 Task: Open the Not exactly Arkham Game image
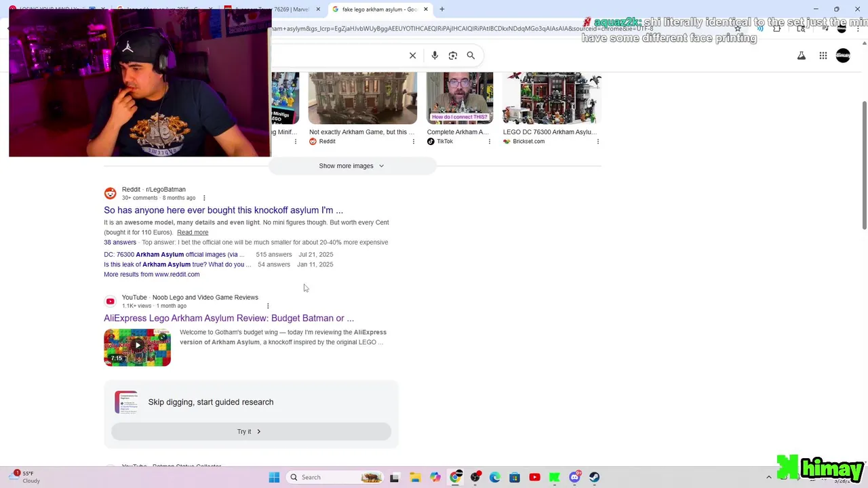coord(363,99)
